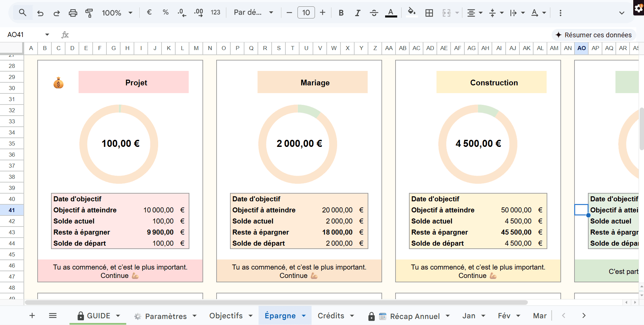Click the Mariage title cell
This screenshot has width=644, height=325.
tap(313, 82)
